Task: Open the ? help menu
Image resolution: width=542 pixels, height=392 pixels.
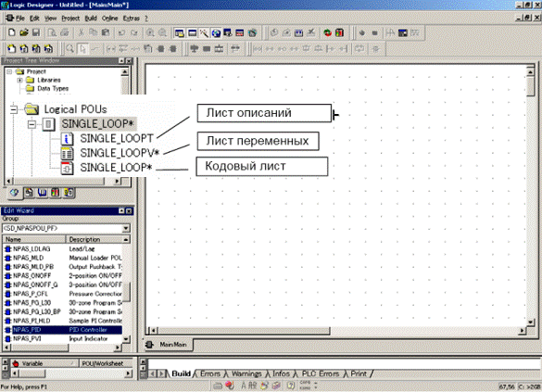Action: point(146,18)
